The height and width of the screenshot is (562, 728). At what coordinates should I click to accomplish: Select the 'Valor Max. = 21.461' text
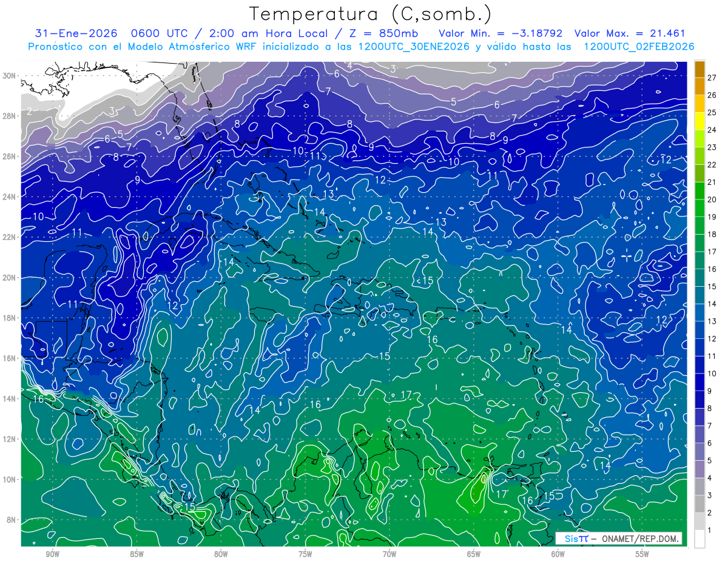tap(630, 33)
